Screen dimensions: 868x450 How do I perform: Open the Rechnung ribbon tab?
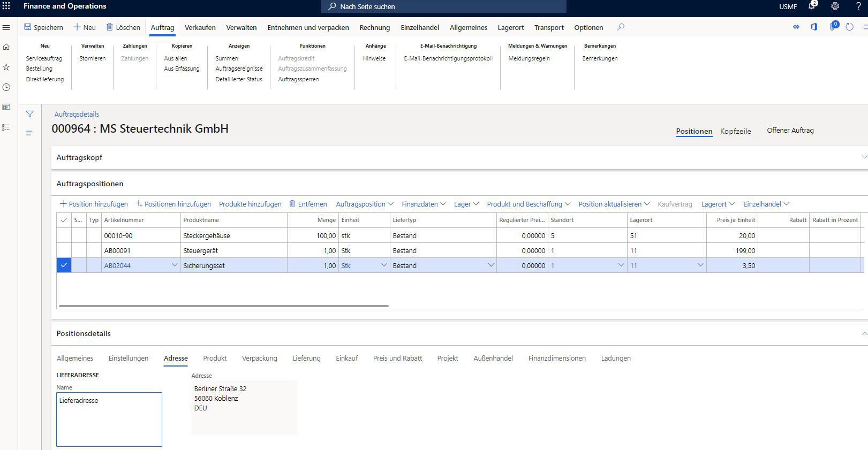[375, 27]
